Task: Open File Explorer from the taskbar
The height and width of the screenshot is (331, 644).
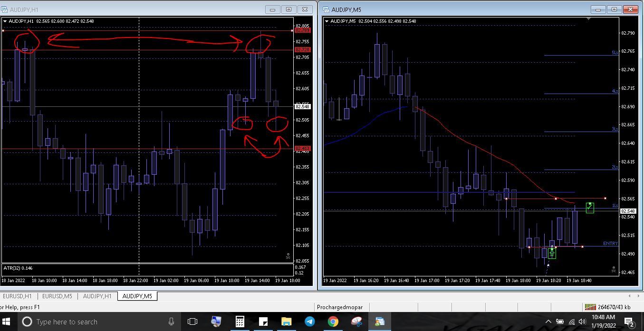Action: click(287, 322)
